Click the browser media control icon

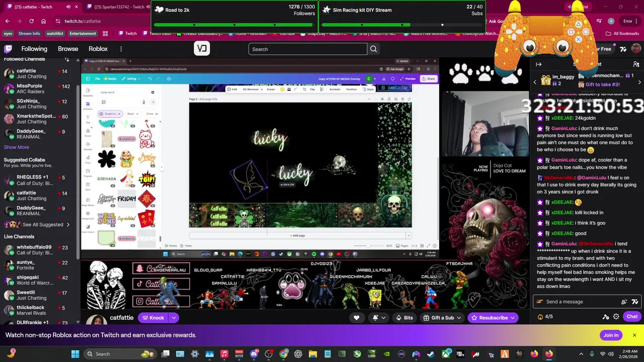[x=598, y=21]
